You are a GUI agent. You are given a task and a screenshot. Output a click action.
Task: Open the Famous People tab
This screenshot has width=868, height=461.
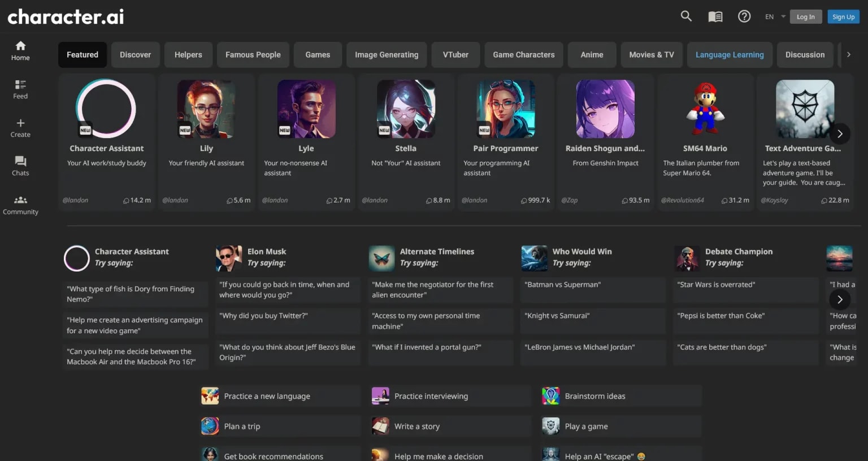(253, 55)
